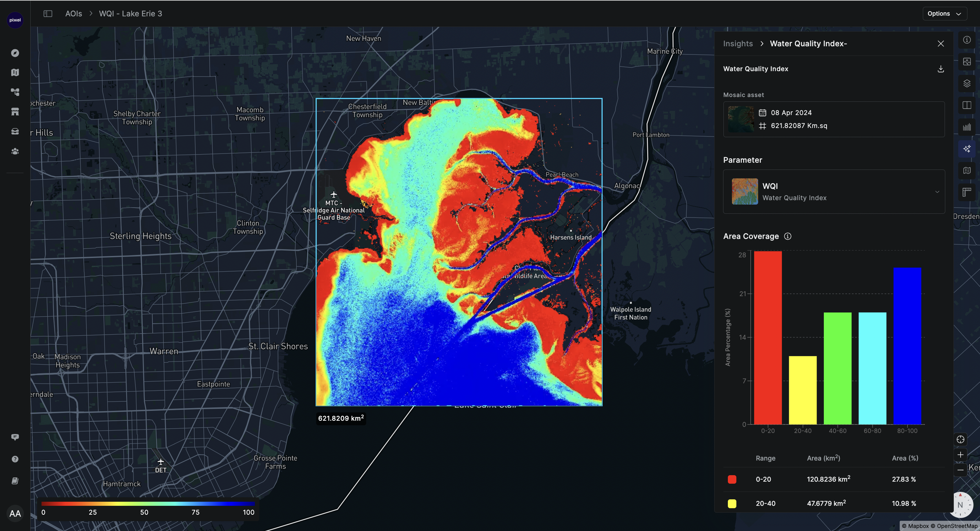Image resolution: width=980 pixels, height=531 pixels.
Task: Toggle the sidebar collapse icon near AOIs
Action: point(48,13)
